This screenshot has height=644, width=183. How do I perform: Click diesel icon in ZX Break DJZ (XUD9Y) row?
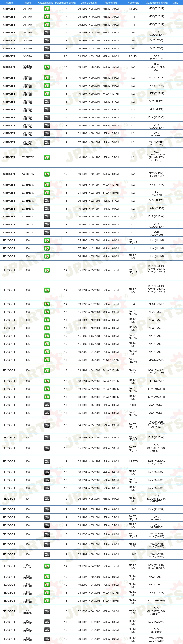point(47,217)
